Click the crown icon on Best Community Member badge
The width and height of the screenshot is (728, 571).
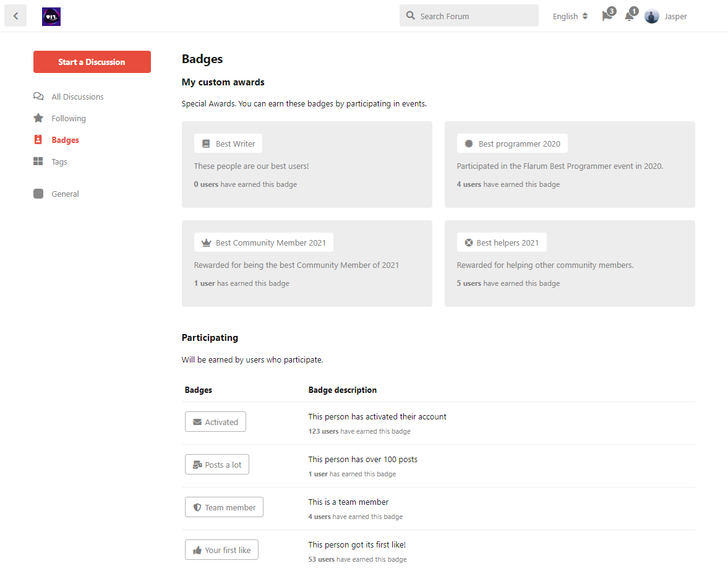pos(205,242)
